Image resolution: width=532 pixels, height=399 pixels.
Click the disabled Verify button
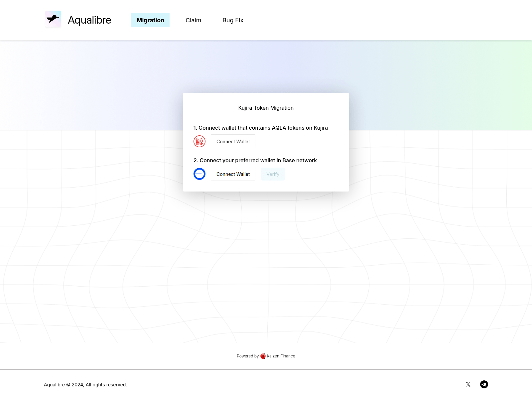pos(273,174)
